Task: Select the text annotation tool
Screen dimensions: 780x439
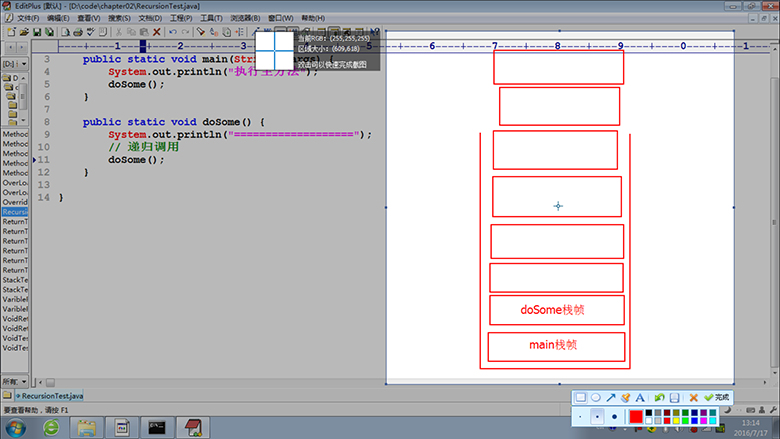Action: pos(641,397)
